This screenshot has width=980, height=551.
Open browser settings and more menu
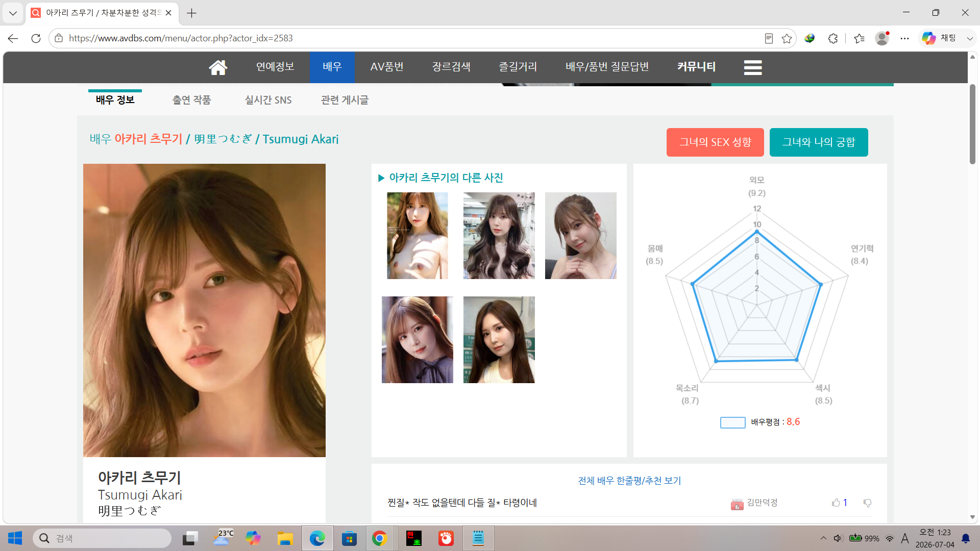coord(904,38)
